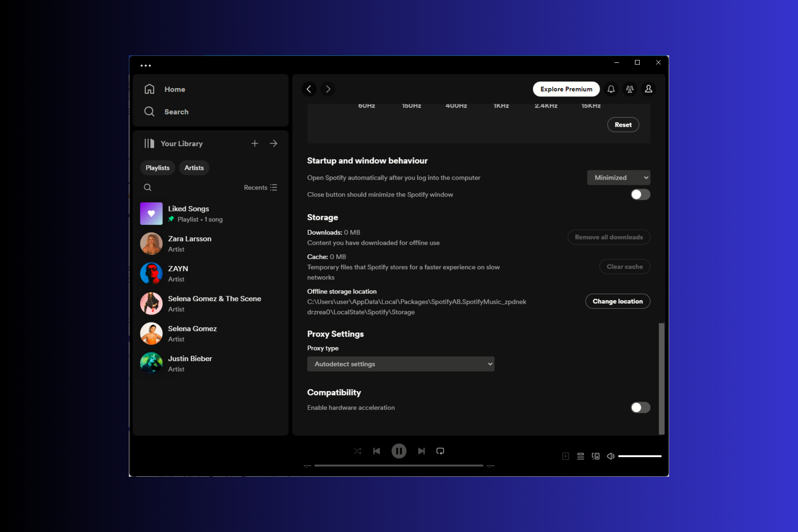798x532 pixels.
Task: Click the track progress bar
Action: (x=399, y=465)
